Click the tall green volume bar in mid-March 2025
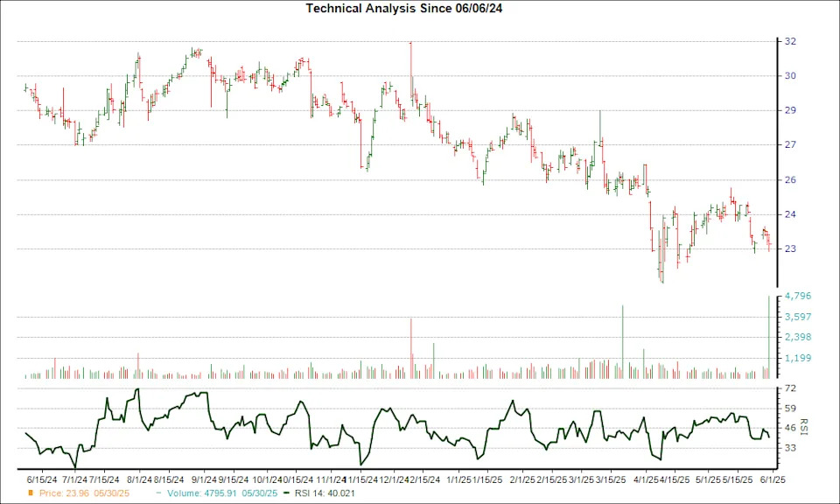This screenshot has width=840, height=504. tap(622, 342)
